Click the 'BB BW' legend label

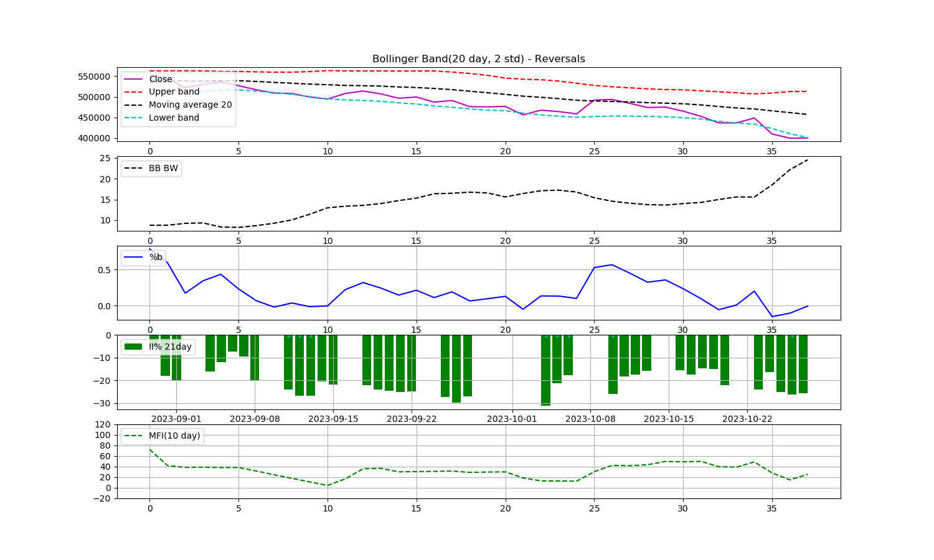(163, 168)
